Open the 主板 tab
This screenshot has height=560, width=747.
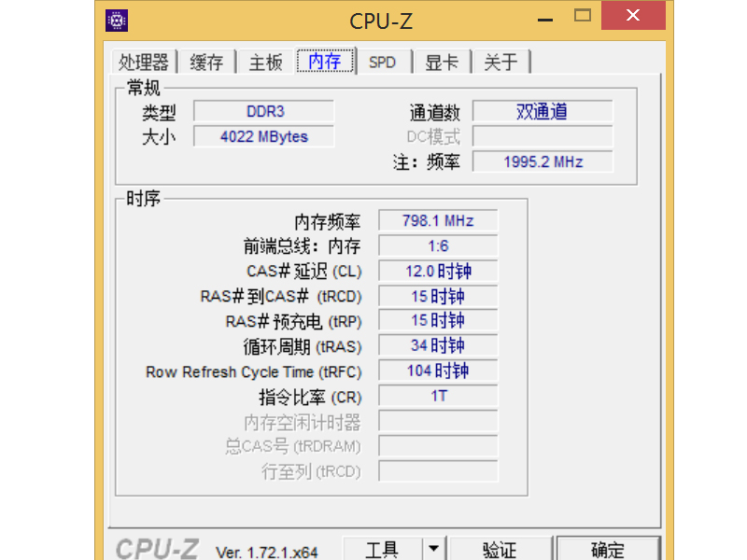coord(266,63)
